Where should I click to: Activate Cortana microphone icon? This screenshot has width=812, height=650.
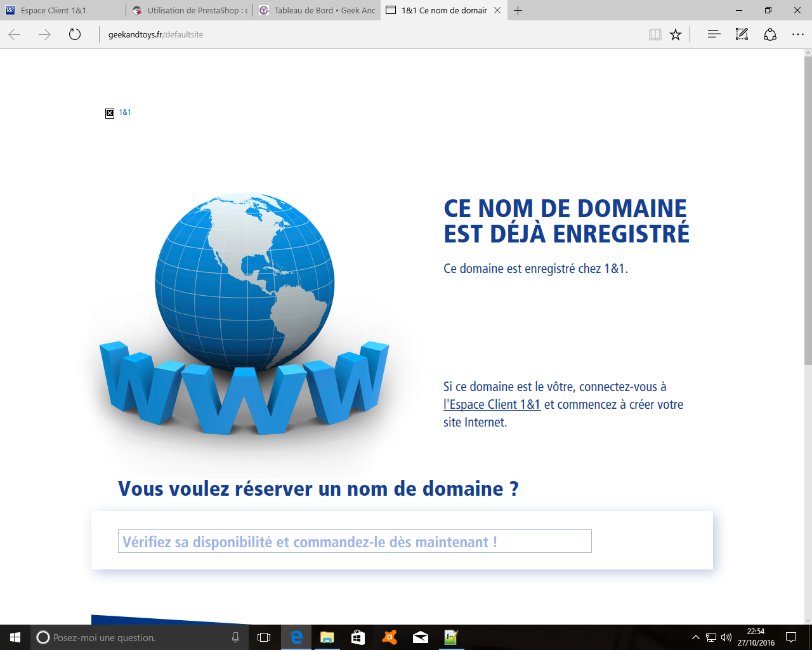point(235,637)
